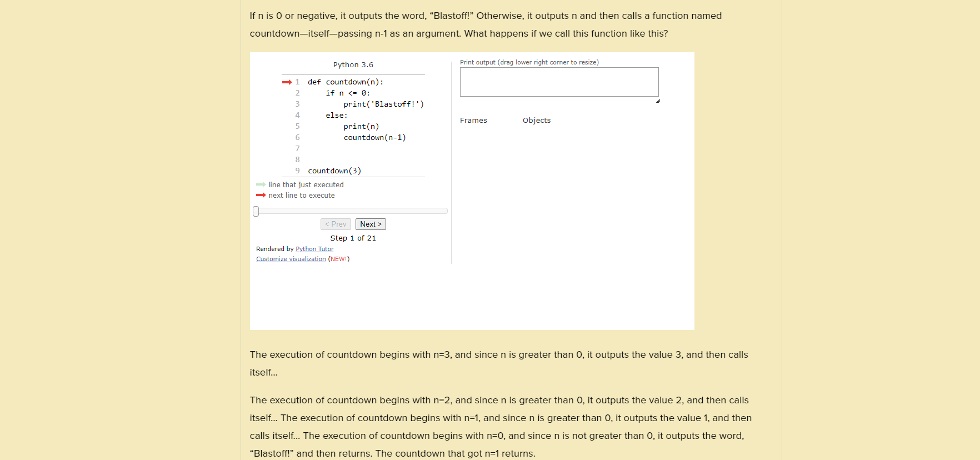
Task: Open the Customize visualization link
Action: click(291, 259)
